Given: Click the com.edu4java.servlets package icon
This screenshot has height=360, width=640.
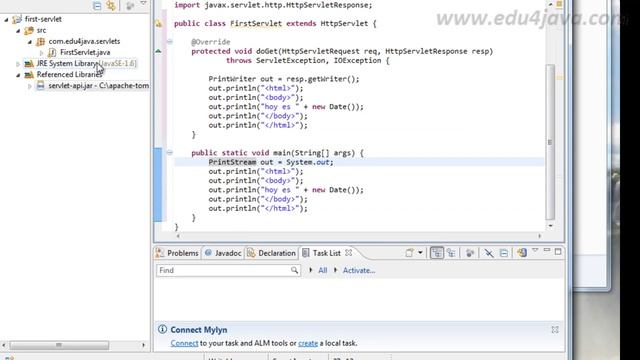Looking at the screenshot, I should (x=40, y=42).
